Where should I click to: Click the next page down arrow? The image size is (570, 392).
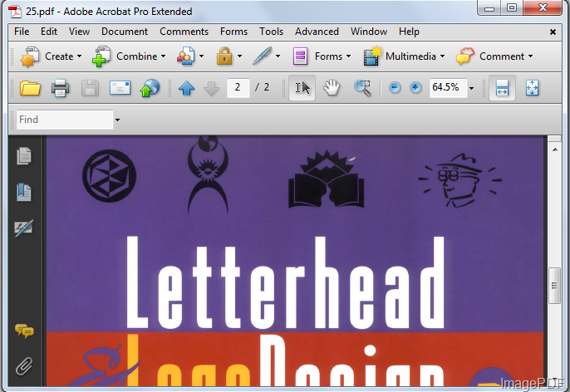(211, 88)
